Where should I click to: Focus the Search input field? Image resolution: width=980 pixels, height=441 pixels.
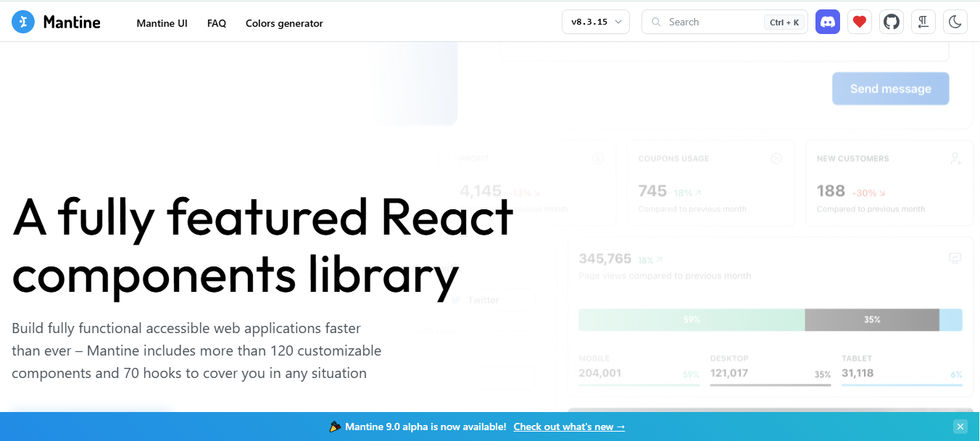point(725,22)
